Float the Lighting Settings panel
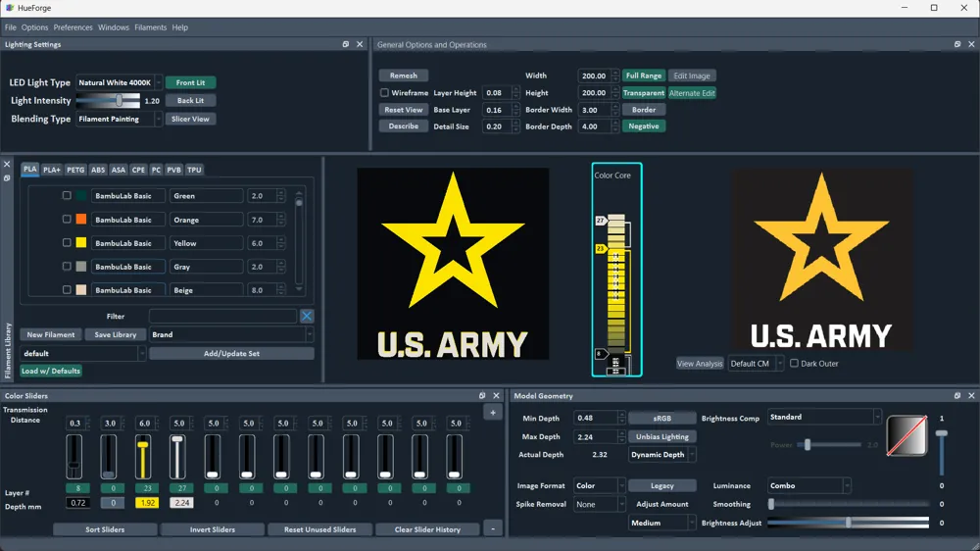This screenshot has width=980, height=551. point(346,44)
